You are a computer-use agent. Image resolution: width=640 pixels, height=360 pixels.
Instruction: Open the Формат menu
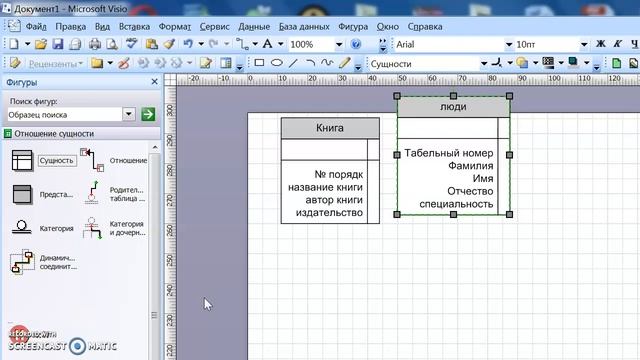point(174,27)
